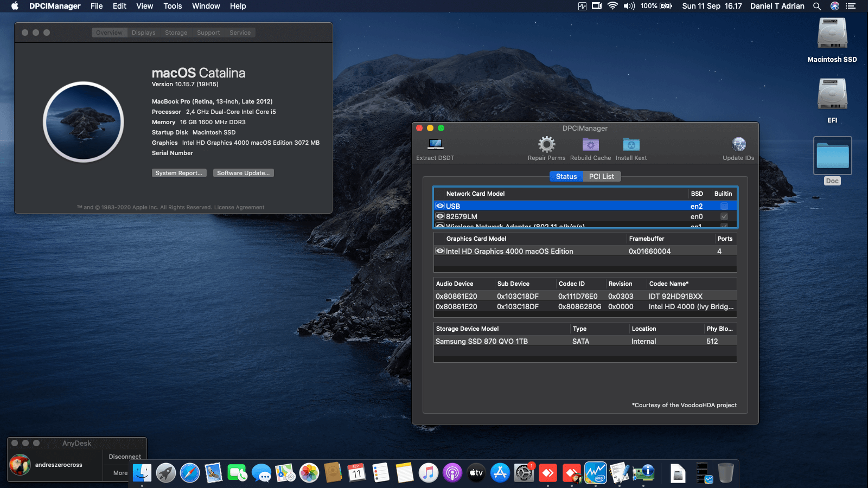Open Storage tab in About This Mac
This screenshot has height=488, width=868.
click(x=176, y=33)
